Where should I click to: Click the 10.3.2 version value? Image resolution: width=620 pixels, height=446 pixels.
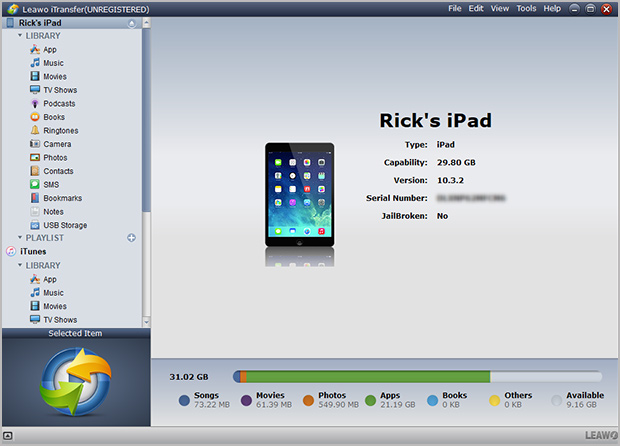click(450, 180)
